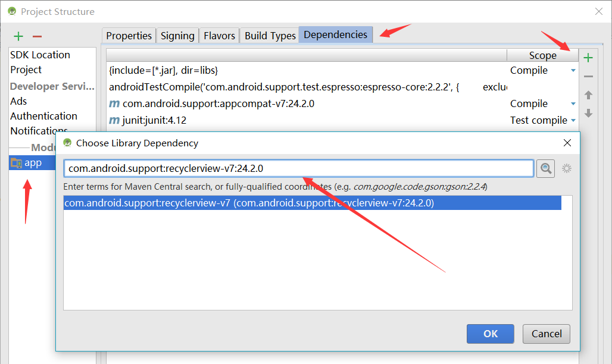Click the Android Studio icon in the Choose Library Dependency title
This screenshot has height=364, width=612.
pyautogui.click(x=67, y=143)
